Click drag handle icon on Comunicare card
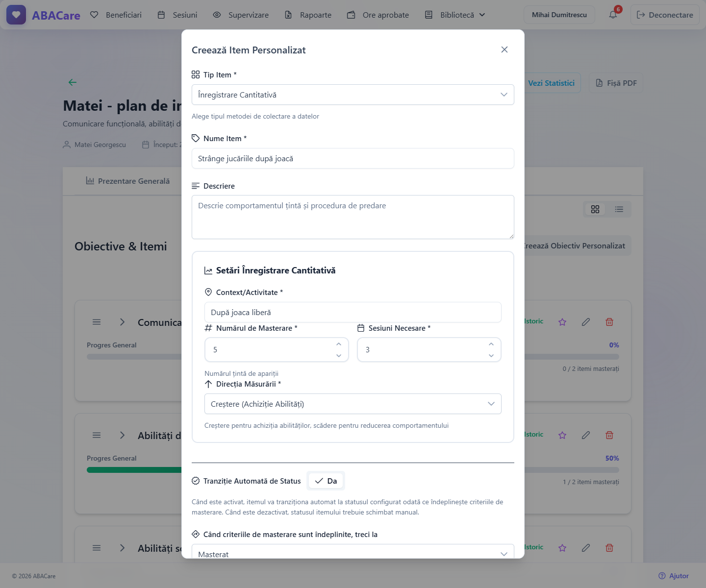This screenshot has height=588, width=706. pos(97,322)
